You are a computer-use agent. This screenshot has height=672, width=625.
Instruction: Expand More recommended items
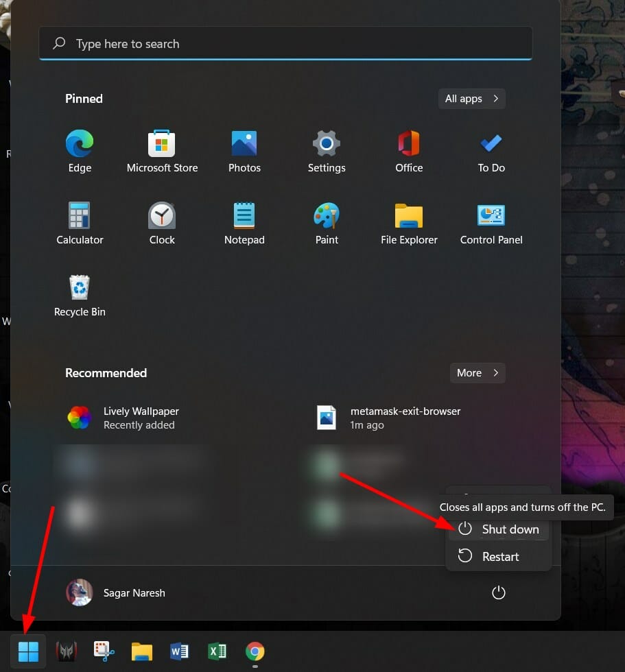[477, 373]
